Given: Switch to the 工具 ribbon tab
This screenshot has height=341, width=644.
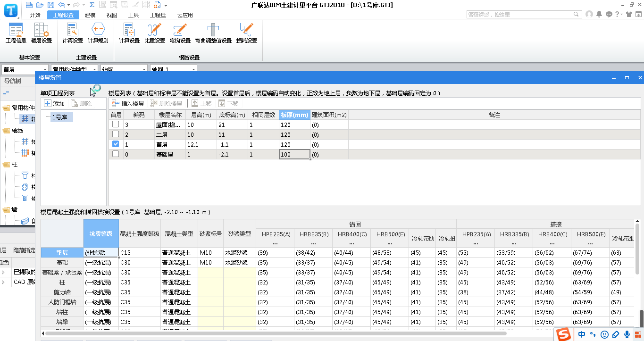Looking at the screenshot, I should 134,15.
